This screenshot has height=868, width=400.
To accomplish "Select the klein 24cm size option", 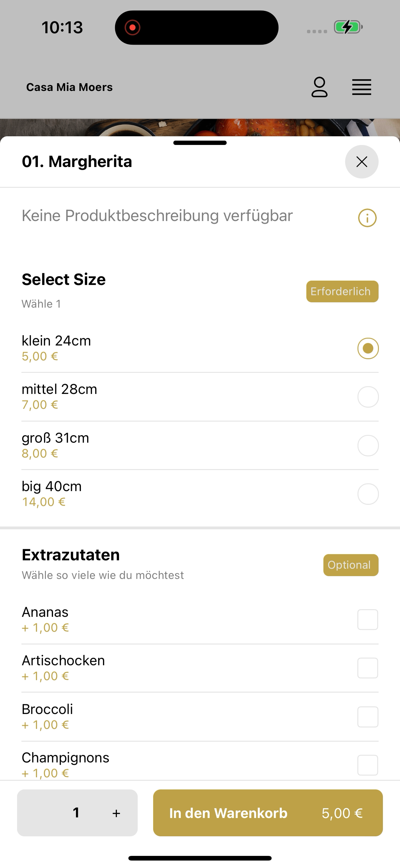I will [200, 348].
